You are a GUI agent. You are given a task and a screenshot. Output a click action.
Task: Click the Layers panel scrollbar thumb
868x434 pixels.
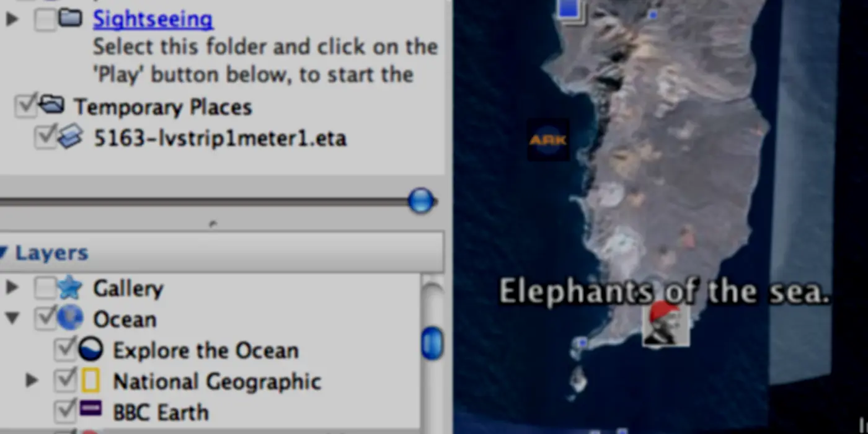tap(432, 343)
